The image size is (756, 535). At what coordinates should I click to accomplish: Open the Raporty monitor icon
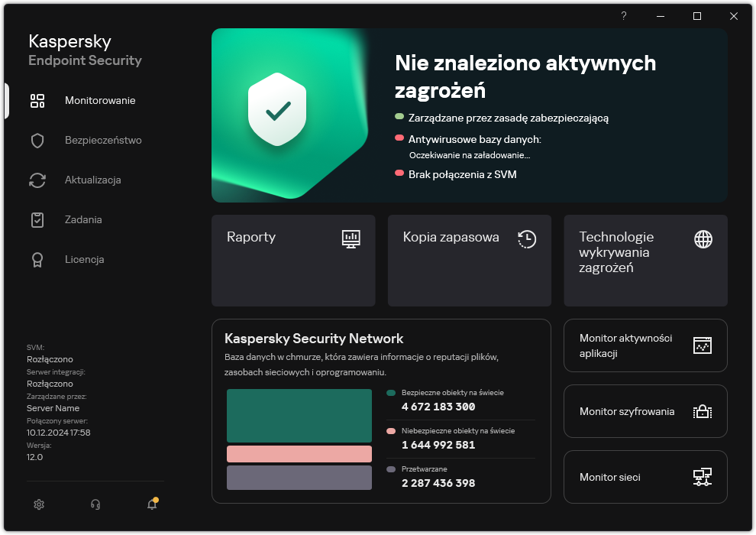(351, 239)
